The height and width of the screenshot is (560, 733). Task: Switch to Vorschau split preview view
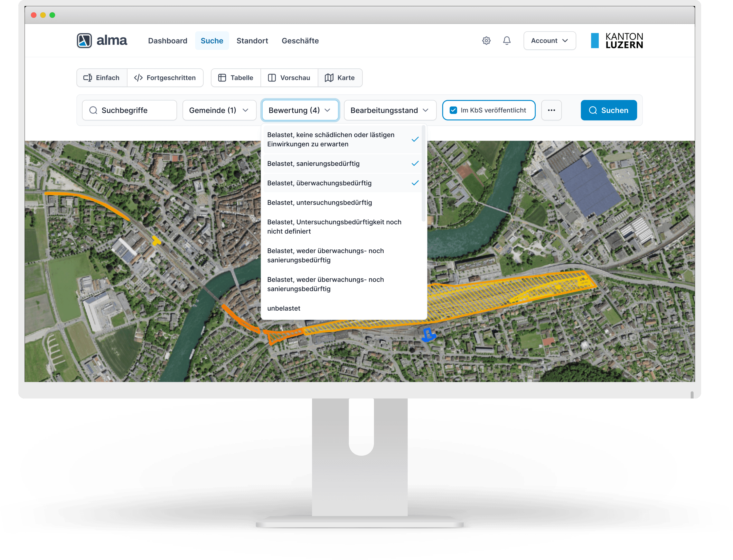(x=289, y=78)
